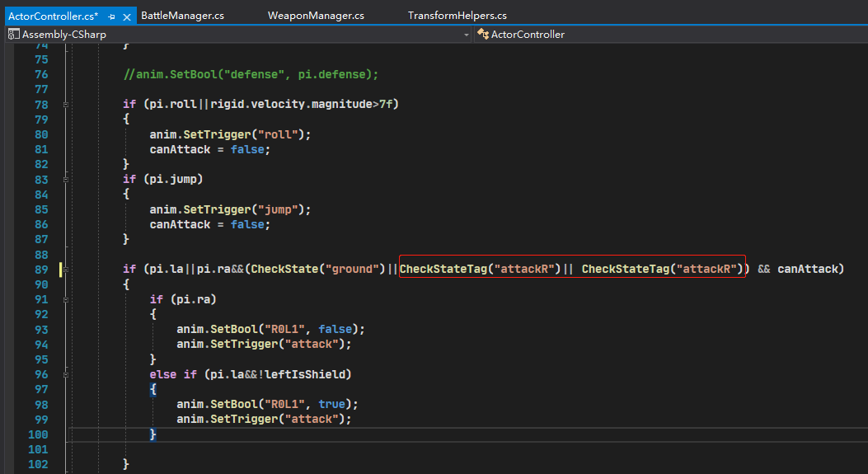Viewport: 868px width, 474px height.
Task: Click else if (pi.la&&!leftIsShield) line
Action: [251, 374]
